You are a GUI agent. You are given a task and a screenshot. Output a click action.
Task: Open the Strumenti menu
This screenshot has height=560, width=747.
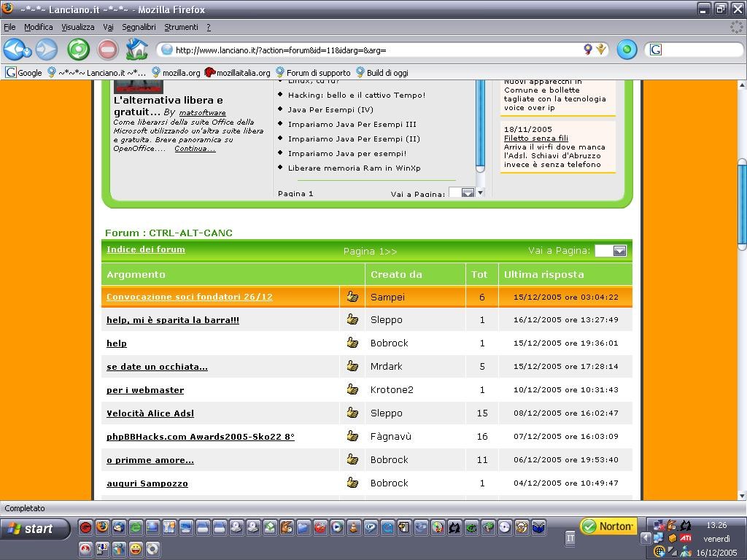[181, 27]
